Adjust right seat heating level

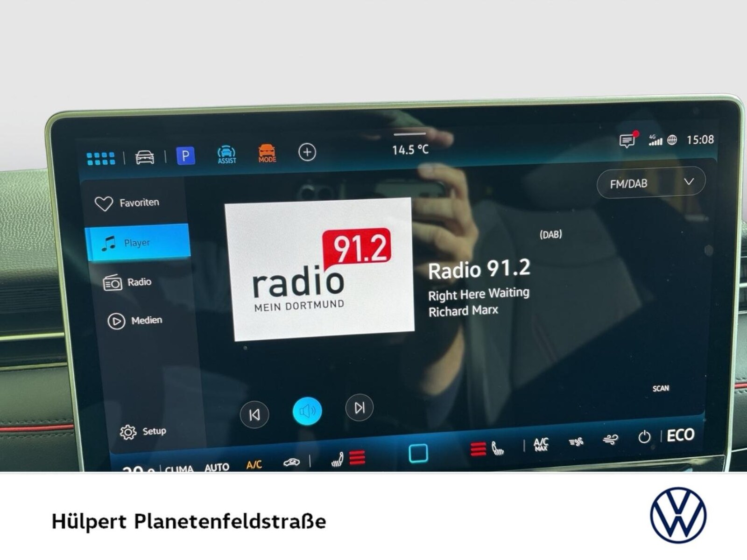pos(487,449)
